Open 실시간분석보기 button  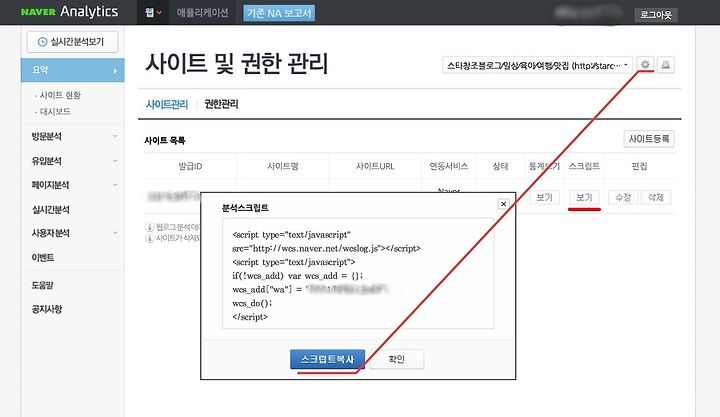pyautogui.click(x=72, y=42)
